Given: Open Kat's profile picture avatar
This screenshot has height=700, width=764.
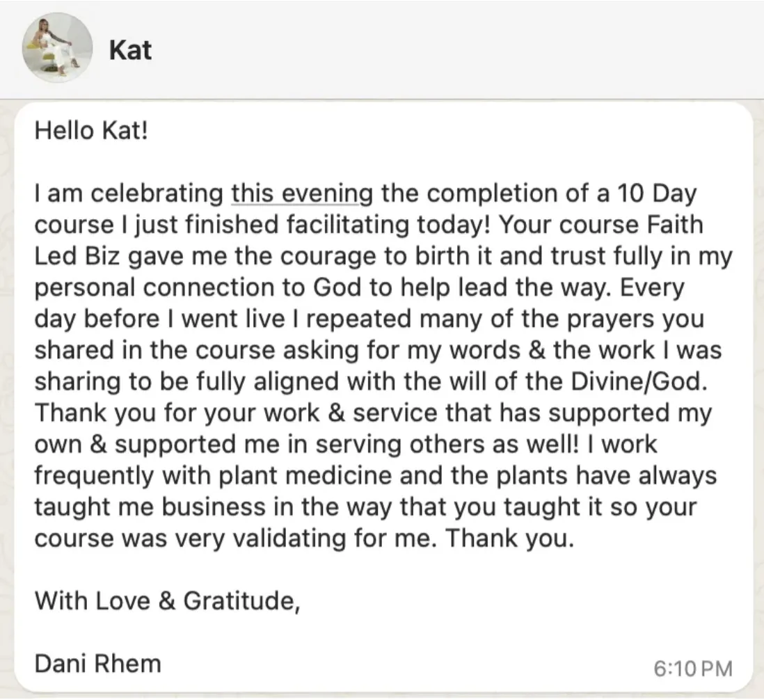Looking at the screenshot, I should (x=57, y=48).
